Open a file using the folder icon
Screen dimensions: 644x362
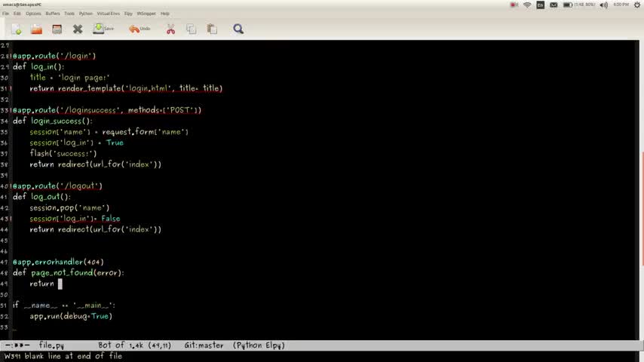point(36,29)
